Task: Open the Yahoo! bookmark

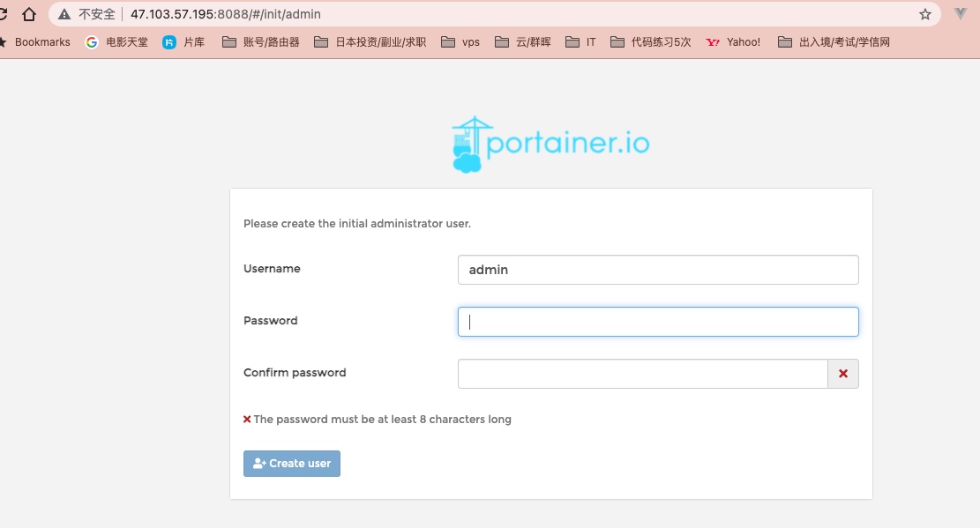Action: pos(733,41)
